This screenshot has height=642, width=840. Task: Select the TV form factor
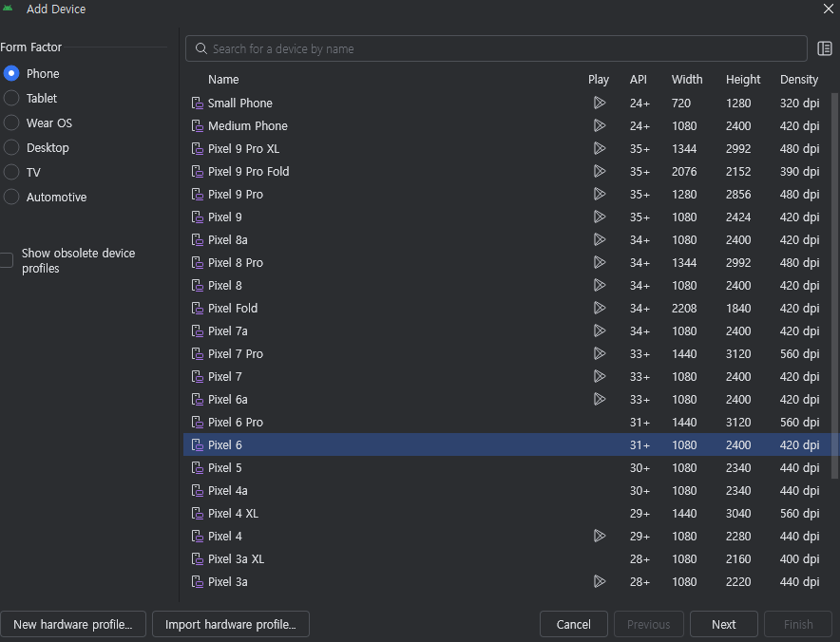[11, 172]
